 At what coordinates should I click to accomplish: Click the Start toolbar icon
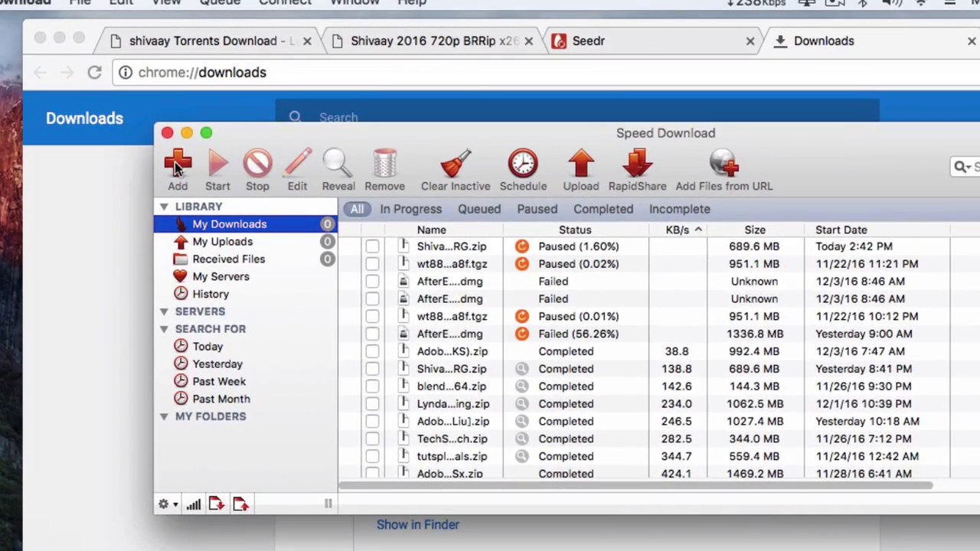217,163
